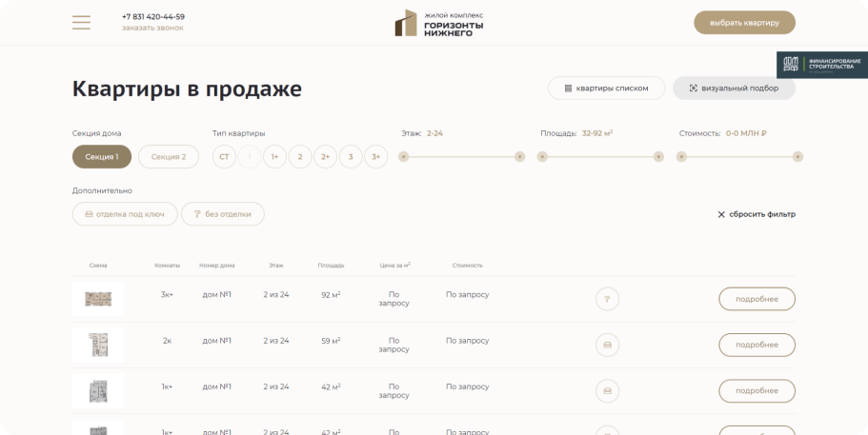868x435 pixels.
Task: Click 92 м² area cell
Action: pyautogui.click(x=331, y=295)
